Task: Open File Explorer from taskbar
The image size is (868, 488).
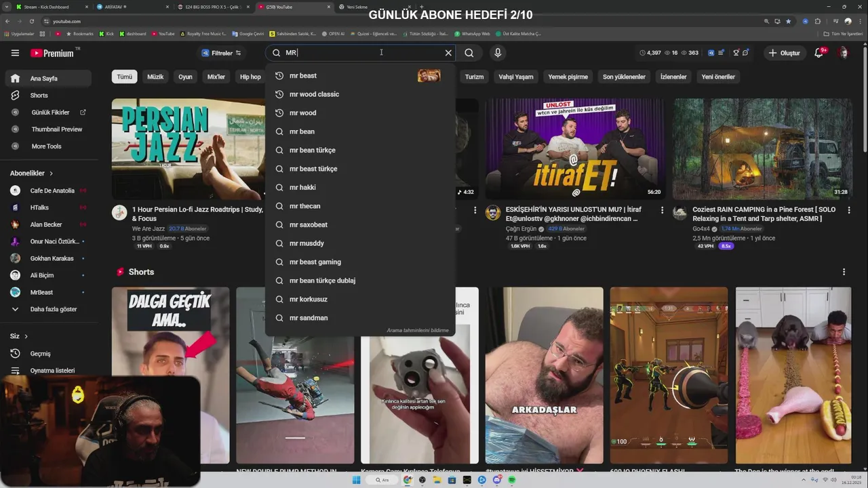Action: [x=437, y=480]
